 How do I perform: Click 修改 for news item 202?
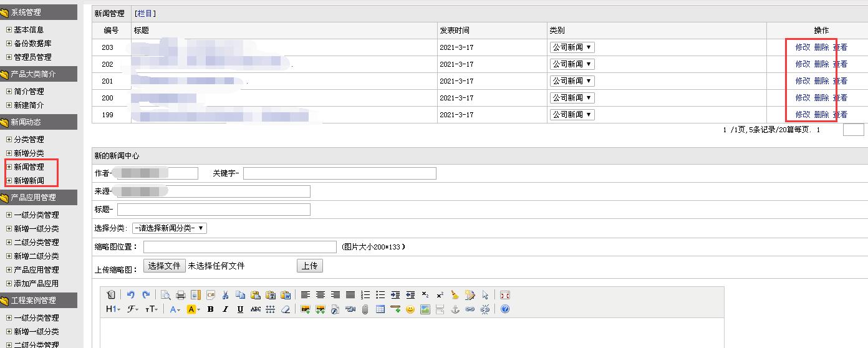coord(803,64)
